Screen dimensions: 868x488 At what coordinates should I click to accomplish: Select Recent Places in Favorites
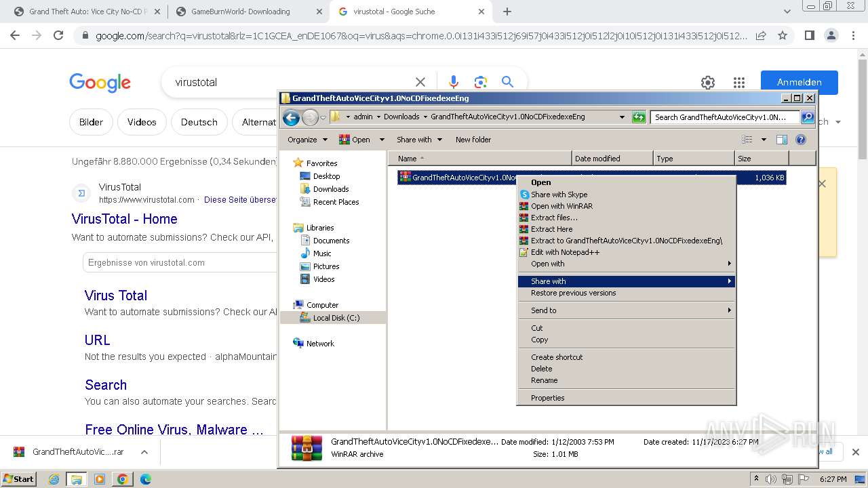pyautogui.click(x=336, y=202)
